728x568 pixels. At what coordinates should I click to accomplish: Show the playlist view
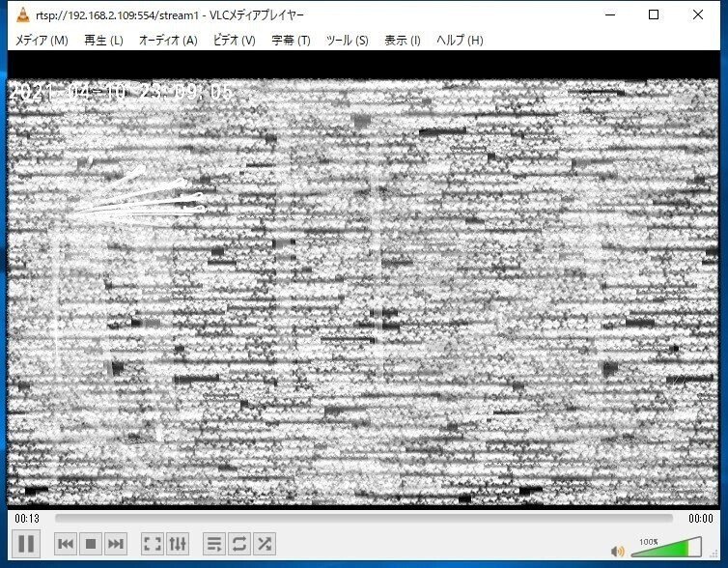[214, 544]
